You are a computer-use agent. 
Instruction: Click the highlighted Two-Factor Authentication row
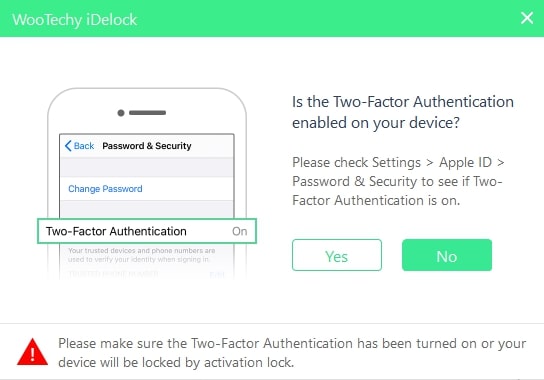pos(147,231)
